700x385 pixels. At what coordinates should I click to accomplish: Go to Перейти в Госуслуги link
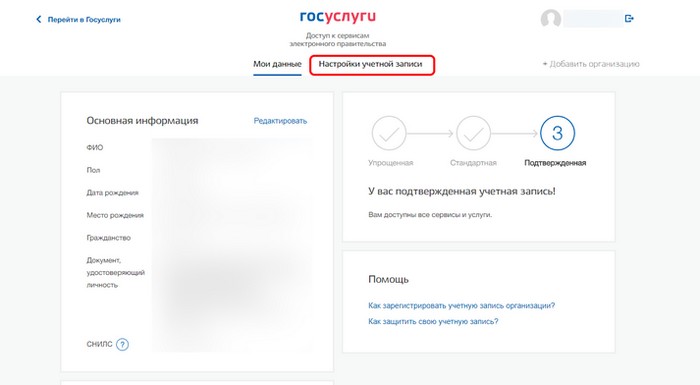pyautogui.click(x=84, y=20)
